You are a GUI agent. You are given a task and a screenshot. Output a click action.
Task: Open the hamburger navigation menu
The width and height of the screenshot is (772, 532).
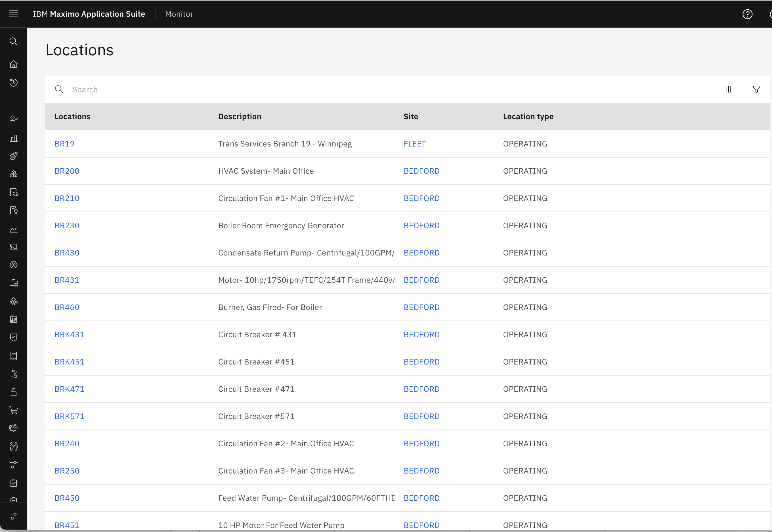pyautogui.click(x=14, y=14)
